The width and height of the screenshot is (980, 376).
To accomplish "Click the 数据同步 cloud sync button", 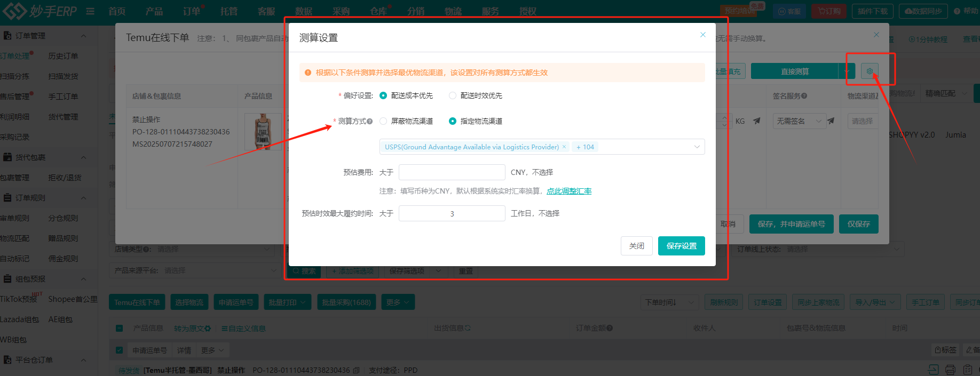I will click(x=923, y=11).
